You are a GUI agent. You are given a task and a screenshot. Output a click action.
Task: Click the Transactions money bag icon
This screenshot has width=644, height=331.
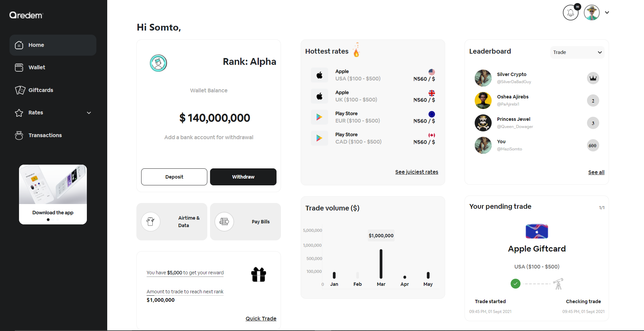(19, 135)
